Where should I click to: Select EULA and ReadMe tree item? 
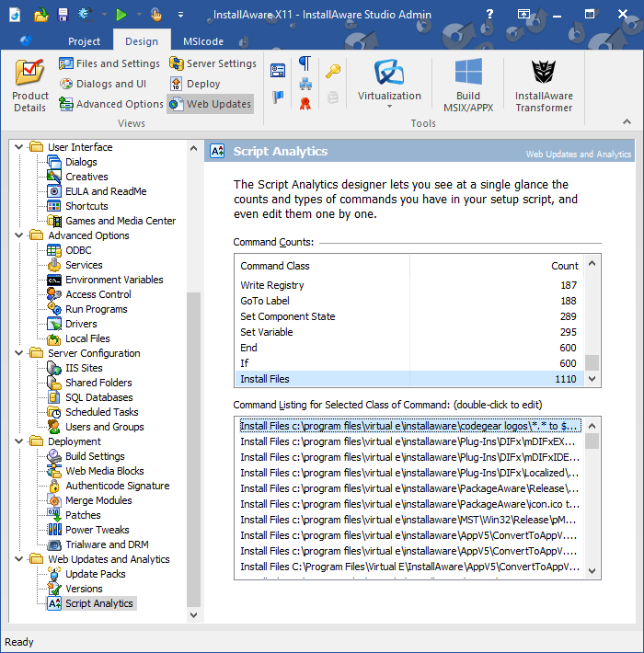point(106,191)
